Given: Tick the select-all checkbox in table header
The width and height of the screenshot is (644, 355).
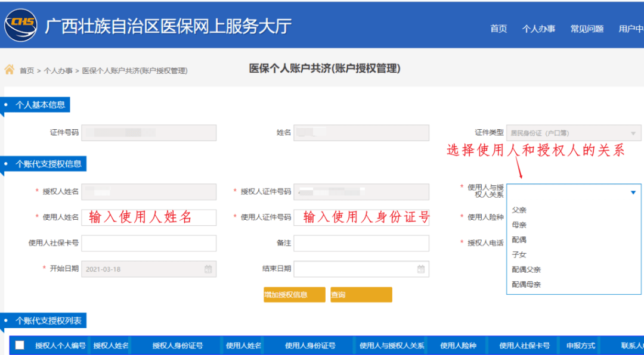Looking at the screenshot, I should [20, 345].
